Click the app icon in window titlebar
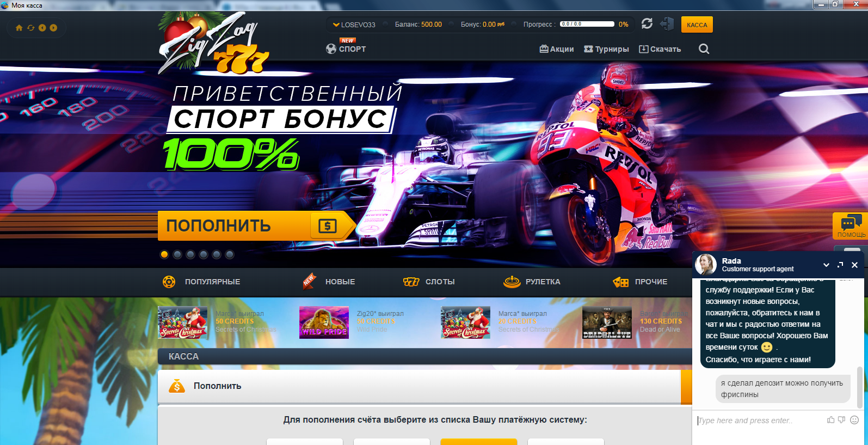The height and width of the screenshot is (445, 868). tap(5, 5)
